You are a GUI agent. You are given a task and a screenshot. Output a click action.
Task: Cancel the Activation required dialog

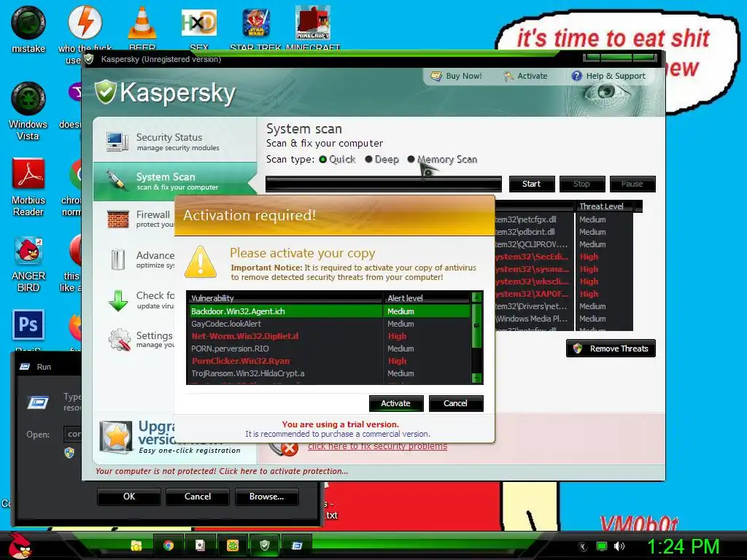click(x=455, y=403)
